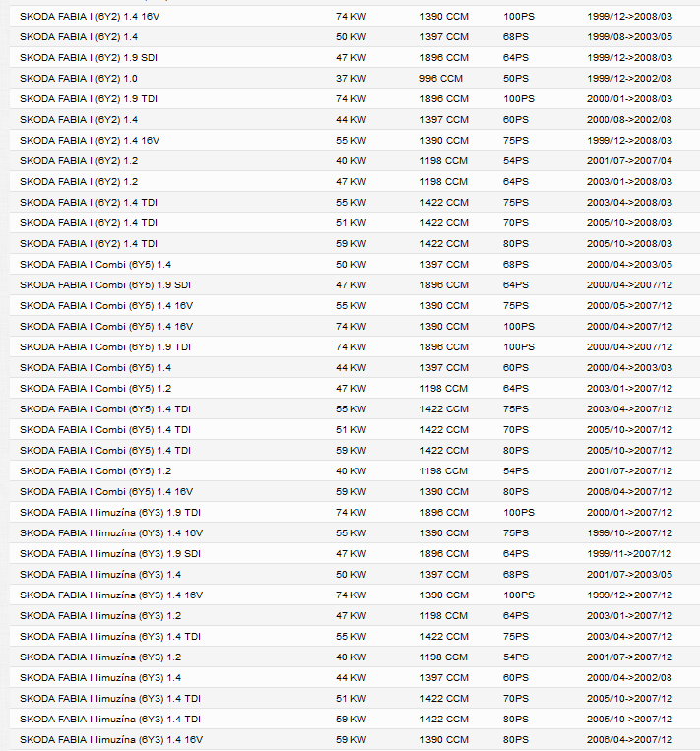Click the 'SKODA FABIA I (6Y2) 1.9 TDI' name
This screenshot has width=700, height=751.
(x=89, y=99)
